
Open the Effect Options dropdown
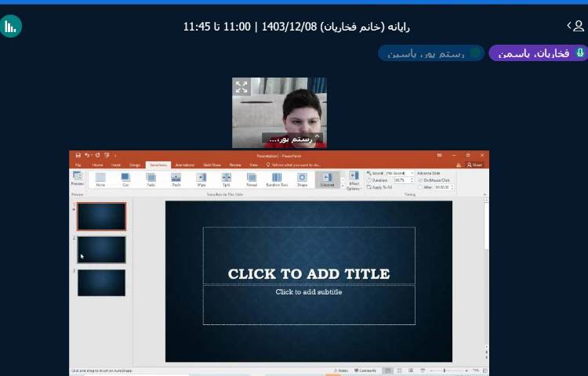coord(354,181)
